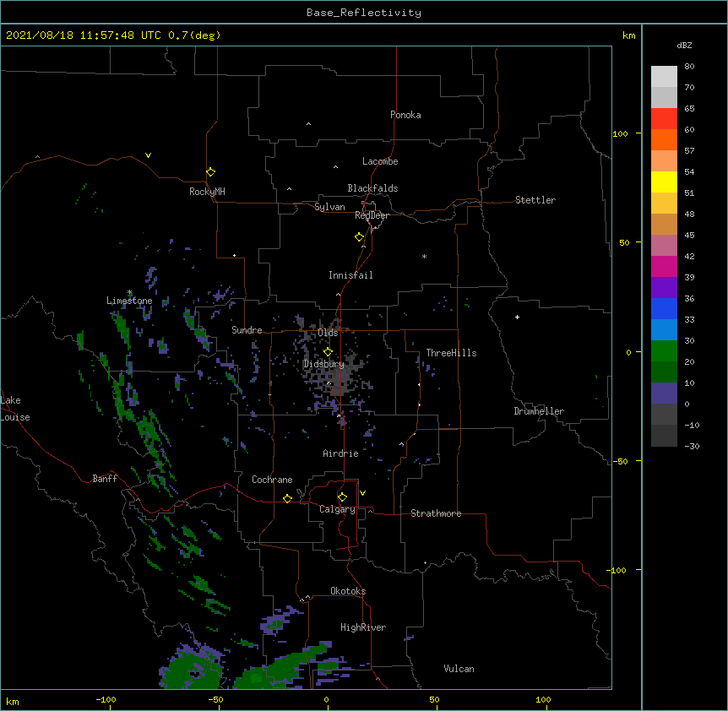Image resolution: width=728 pixels, height=711 pixels.
Task: Click the Calgary city label
Action: click(x=337, y=509)
